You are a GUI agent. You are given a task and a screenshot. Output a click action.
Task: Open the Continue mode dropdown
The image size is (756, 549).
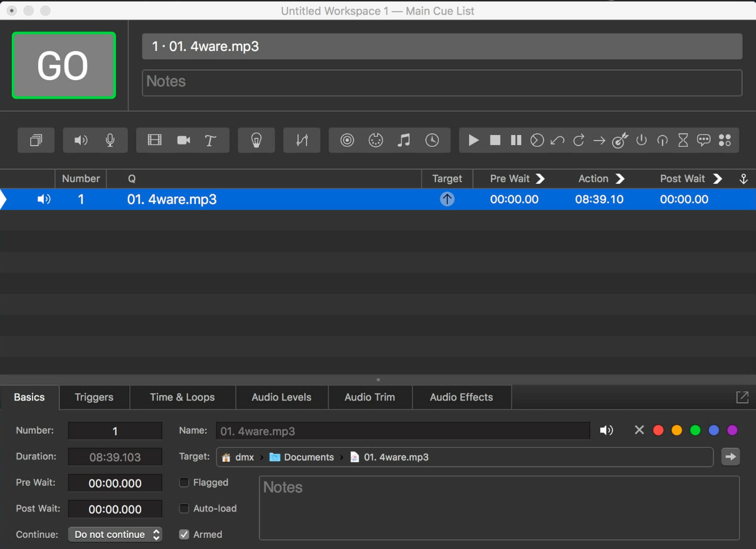pyautogui.click(x=115, y=534)
